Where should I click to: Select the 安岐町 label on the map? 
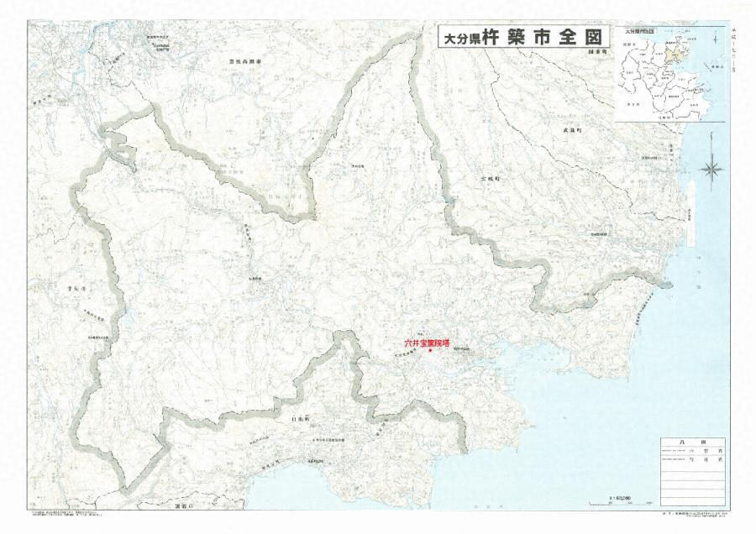[490, 179]
